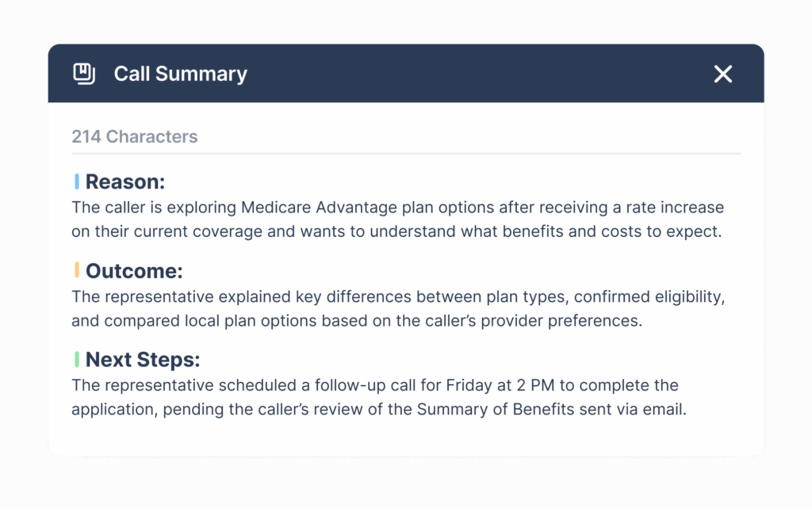Select the "Call Summary" title text
Screen dimensions: 812x508
pos(180,74)
